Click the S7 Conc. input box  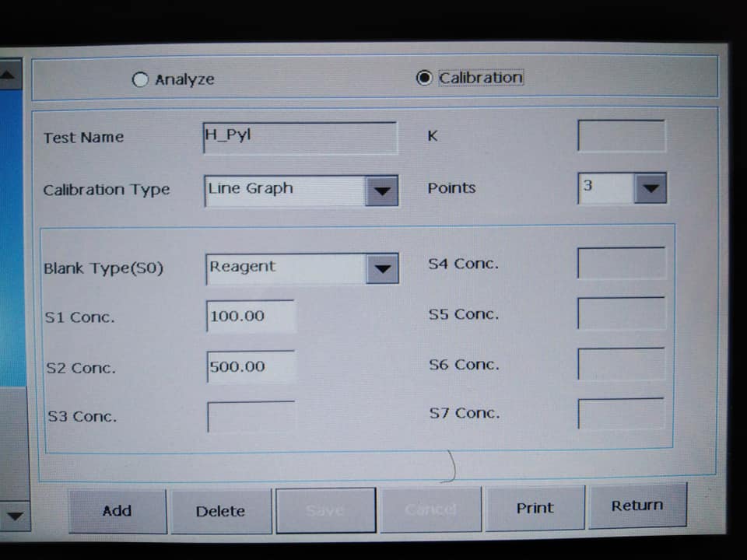coord(621,413)
